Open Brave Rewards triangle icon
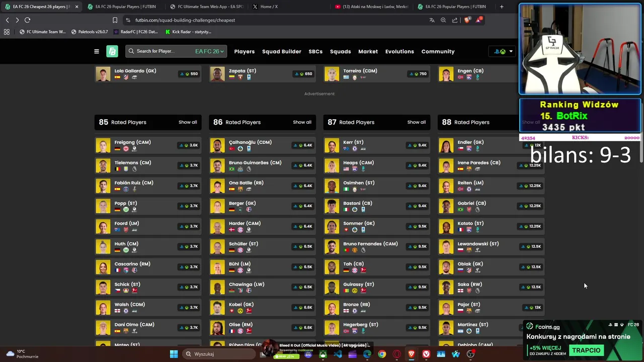Screen dimensions: 644x362 tap(479, 20)
